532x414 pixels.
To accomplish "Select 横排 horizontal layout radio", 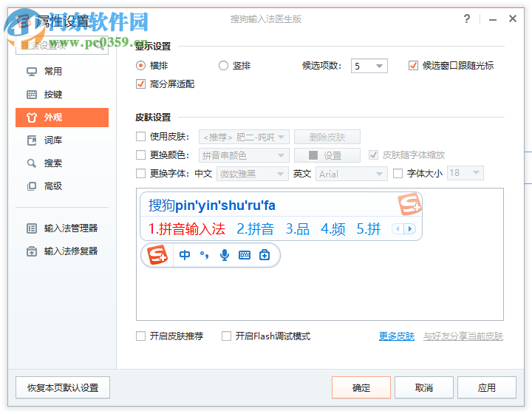I will (140, 66).
